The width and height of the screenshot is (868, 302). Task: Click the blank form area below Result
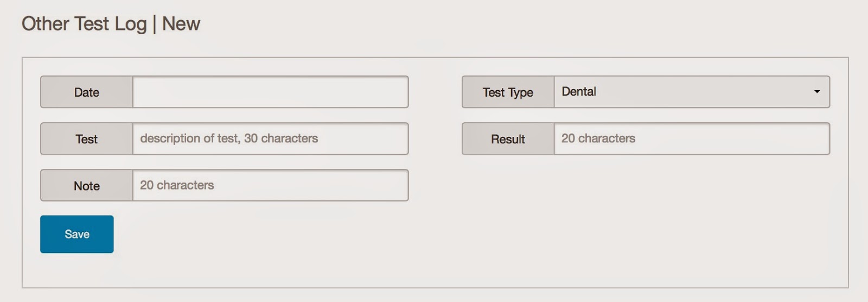click(x=646, y=217)
